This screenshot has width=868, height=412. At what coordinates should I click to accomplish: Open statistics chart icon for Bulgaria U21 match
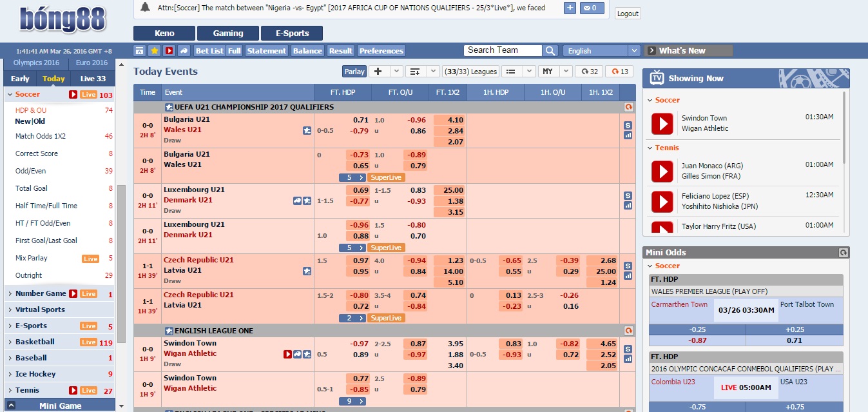[x=628, y=135]
